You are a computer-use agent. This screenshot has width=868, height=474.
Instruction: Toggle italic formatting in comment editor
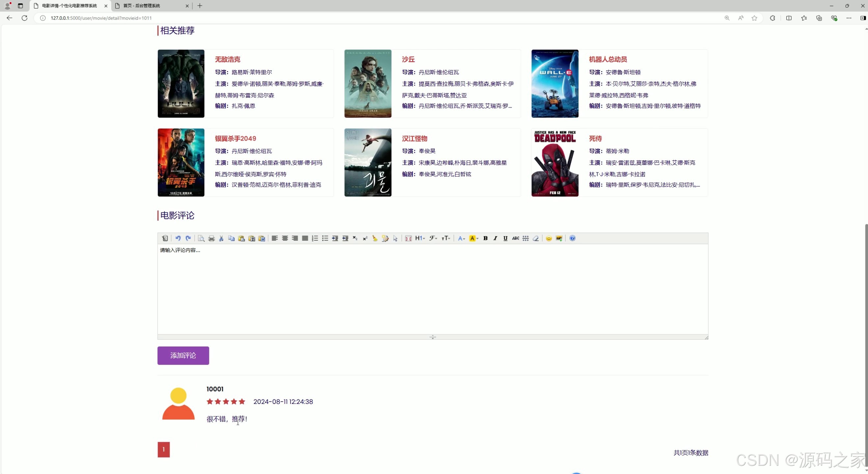[495, 239]
